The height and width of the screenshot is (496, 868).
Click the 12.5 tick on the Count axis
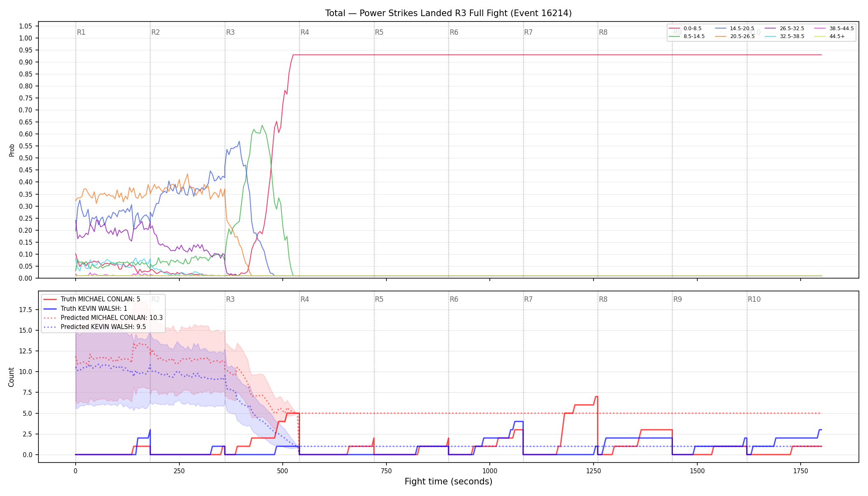[26, 351]
